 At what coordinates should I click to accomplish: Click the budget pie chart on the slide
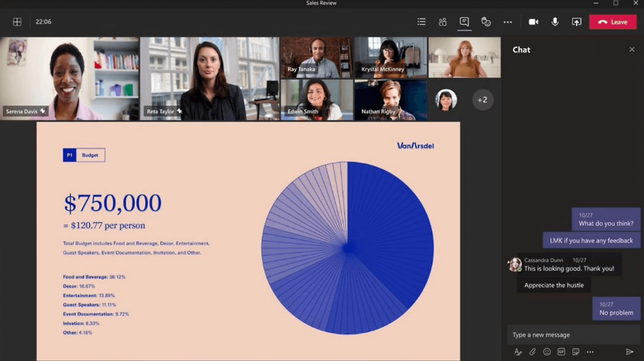[347, 248]
